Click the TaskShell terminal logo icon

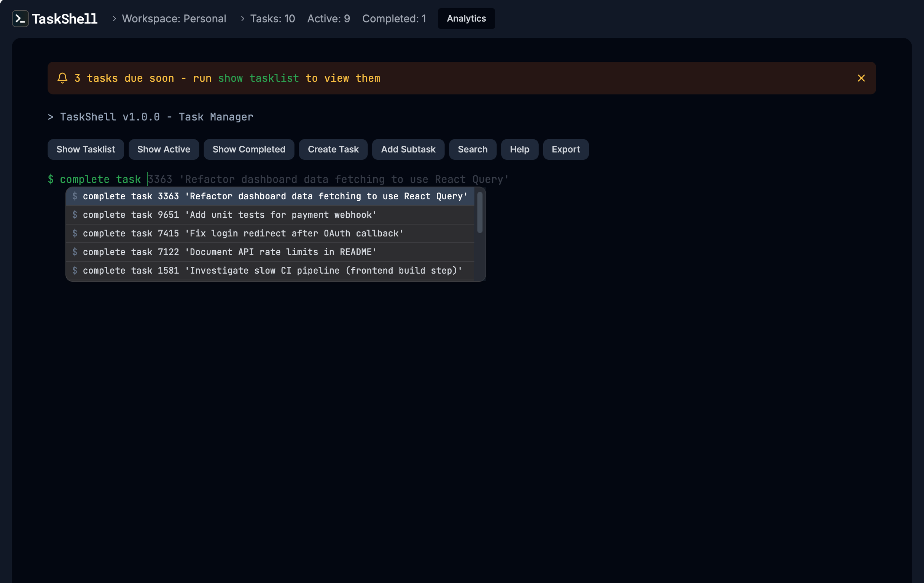(21, 18)
